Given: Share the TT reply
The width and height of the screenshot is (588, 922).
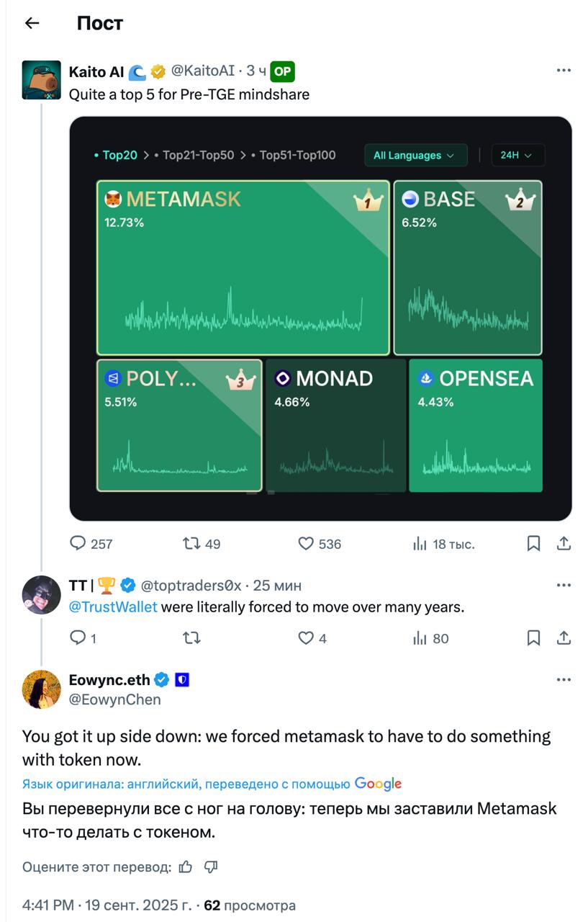Looking at the screenshot, I should pos(564,637).
